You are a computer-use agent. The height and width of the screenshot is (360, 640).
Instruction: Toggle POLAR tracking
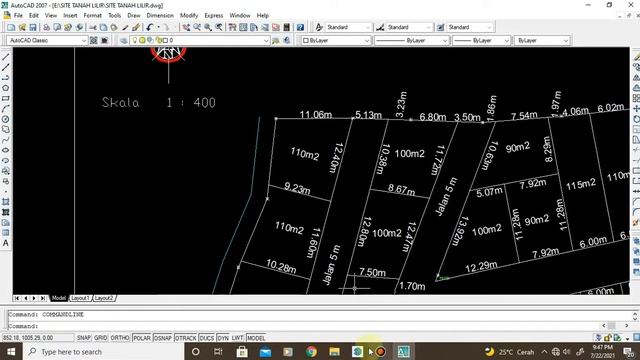pos(142,338)
